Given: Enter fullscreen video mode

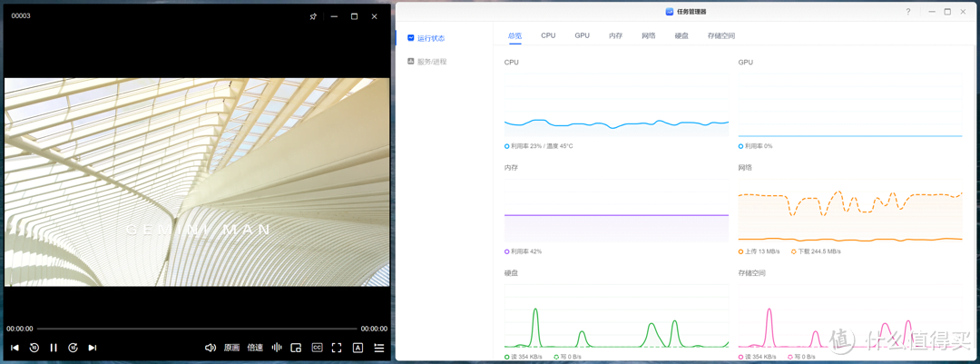Looking at the screenshot, I should point(337,348).
